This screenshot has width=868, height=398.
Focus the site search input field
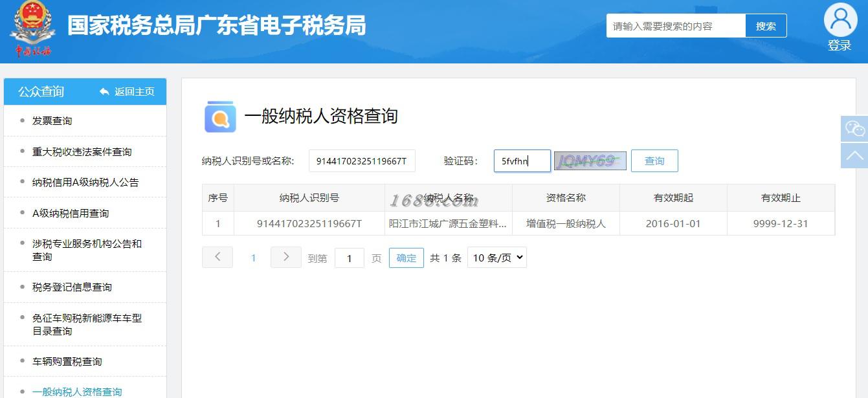(676, 26)
